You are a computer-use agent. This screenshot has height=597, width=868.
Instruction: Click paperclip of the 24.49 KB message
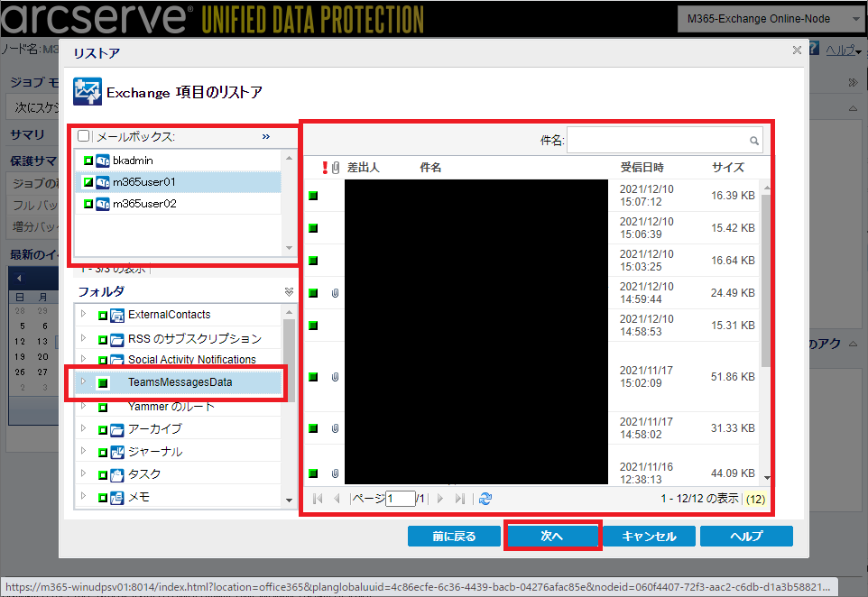pos(335,293)
